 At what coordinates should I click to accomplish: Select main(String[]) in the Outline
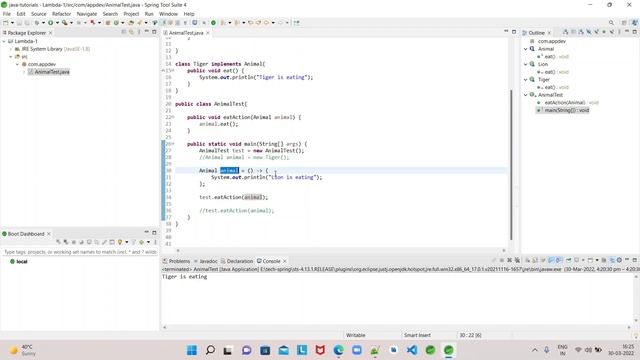pos(563,110)
